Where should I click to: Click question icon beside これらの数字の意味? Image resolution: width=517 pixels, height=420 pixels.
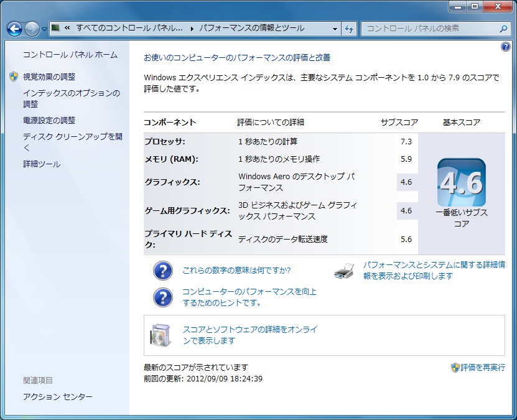tap(163, 271)
